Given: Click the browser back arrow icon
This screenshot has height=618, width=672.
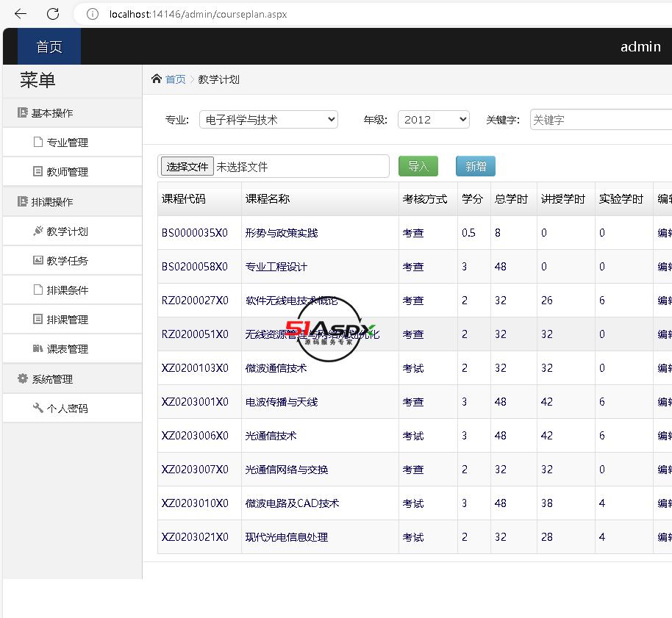Looking at the screenshot, I should pyautogui.click(x=21, y=14).
